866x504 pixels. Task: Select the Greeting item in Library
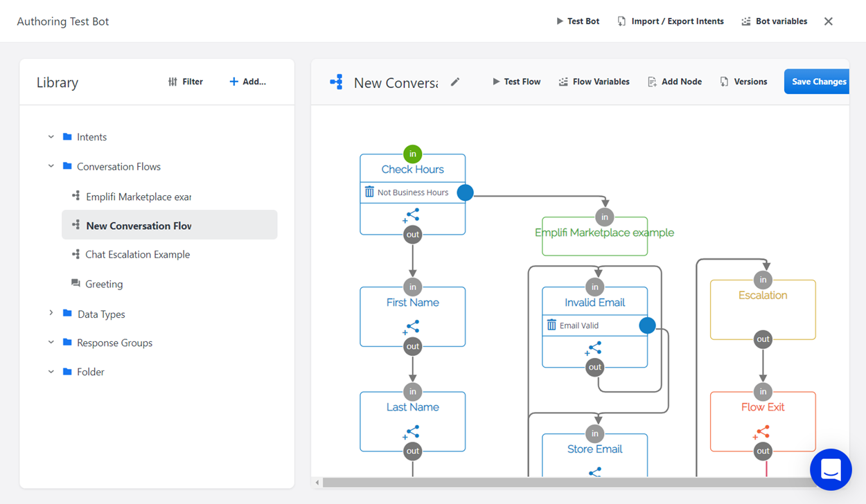104,284
